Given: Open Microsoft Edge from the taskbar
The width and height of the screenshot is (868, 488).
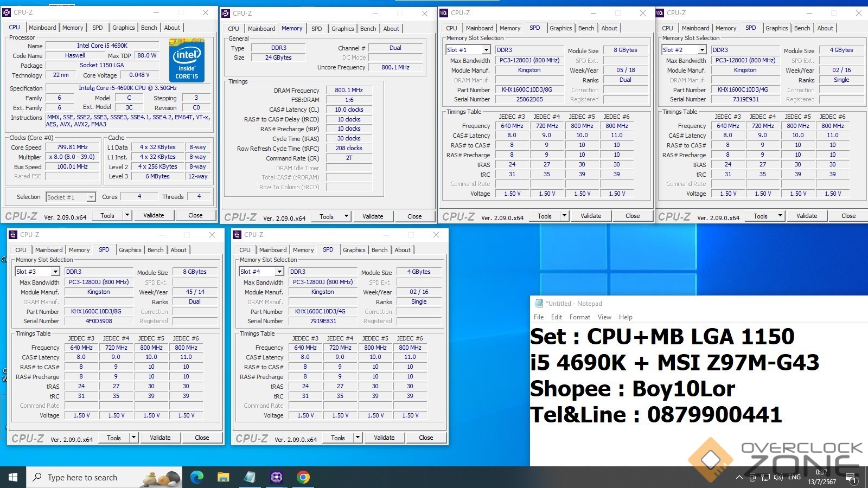Looking at the screenshot, I should (197, 477).
